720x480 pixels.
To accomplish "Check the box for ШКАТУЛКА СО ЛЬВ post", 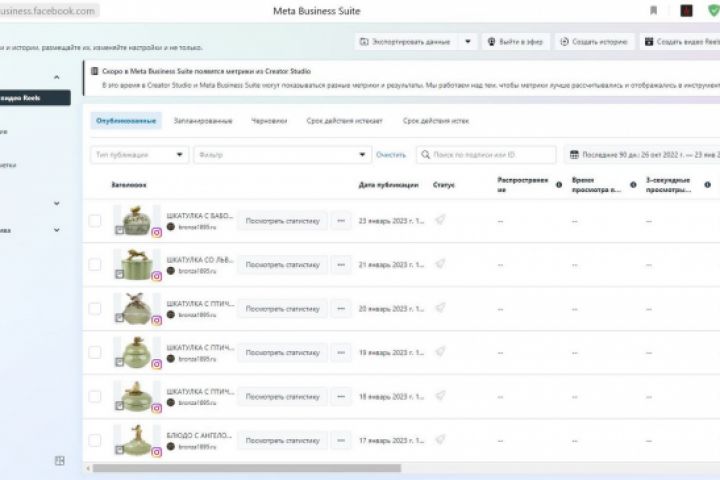I will (x=95, y=265).
